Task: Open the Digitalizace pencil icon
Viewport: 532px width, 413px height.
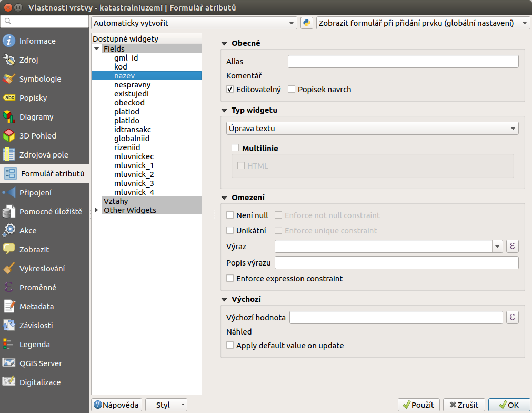Action: (9, 382)
